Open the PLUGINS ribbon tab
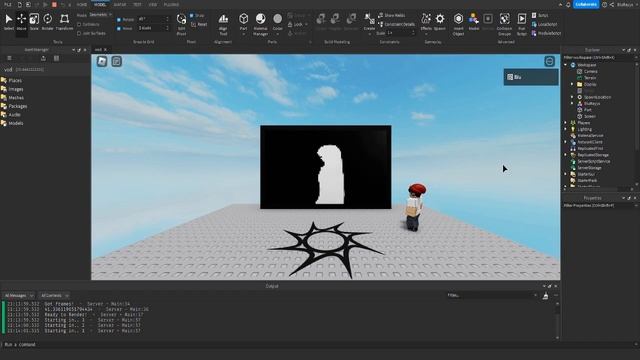Screen dimensions: 640x360 coord(171,4)
